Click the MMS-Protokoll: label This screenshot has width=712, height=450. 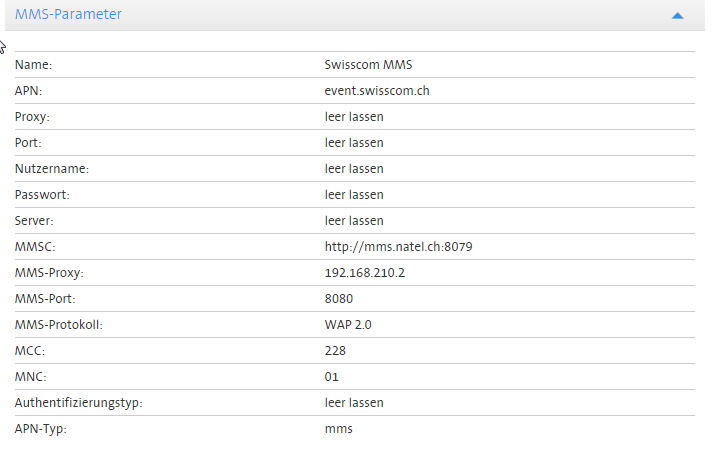[x=58, y=325]
